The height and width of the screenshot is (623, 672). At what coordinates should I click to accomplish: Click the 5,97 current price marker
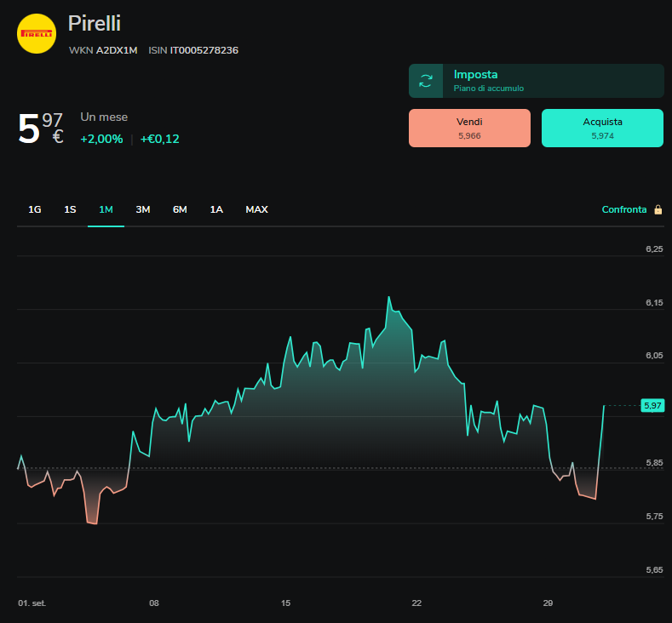click(652, 405)
